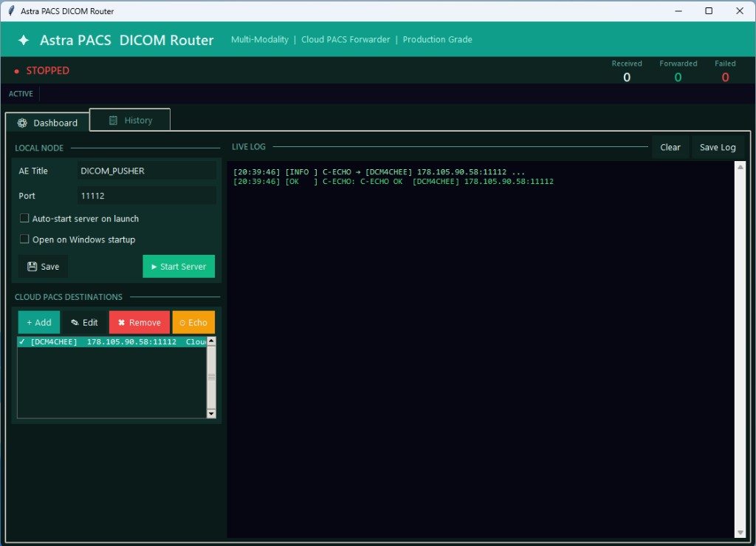Viewport: 756px width, 546px height.
Task: Switch to the Dashboard tab
Action: point(47,123)
